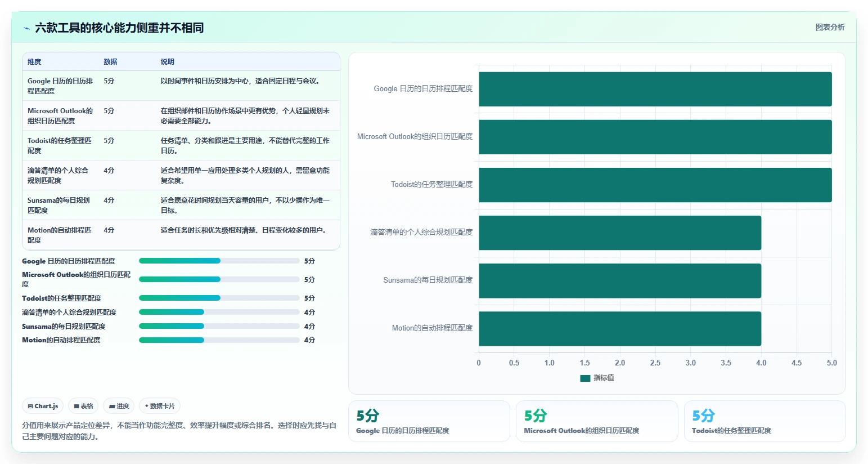868x464 pixels.
Task: Select the 说明 table column header
Action: pos(167,62)
